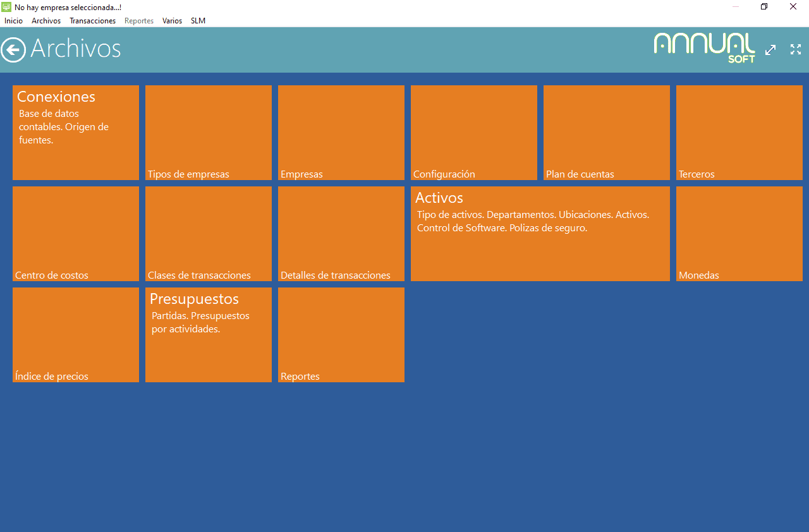This screenshot has height=532, width=809.
Task: Open the Conexiones tile
Action: click(76, 133)
